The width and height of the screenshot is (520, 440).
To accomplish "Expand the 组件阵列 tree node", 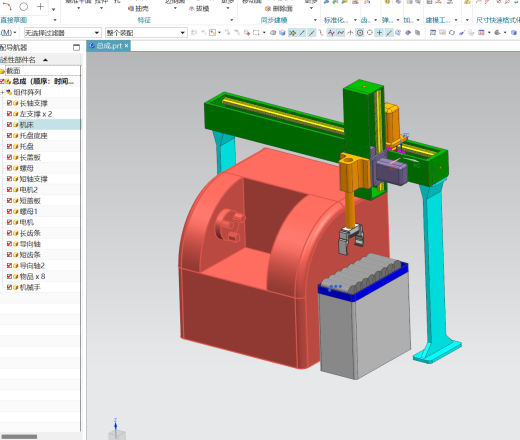I will 3,92.
